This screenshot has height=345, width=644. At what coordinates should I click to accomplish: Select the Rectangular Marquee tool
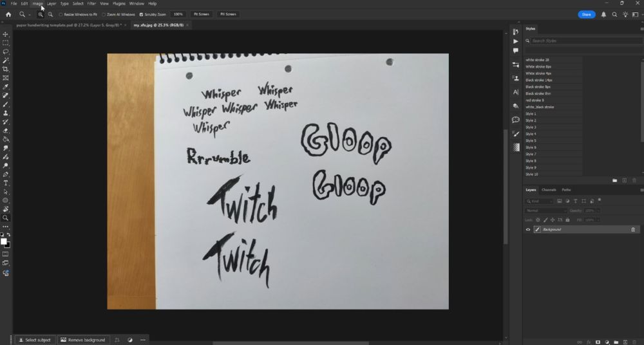click(x=6, y=43)
